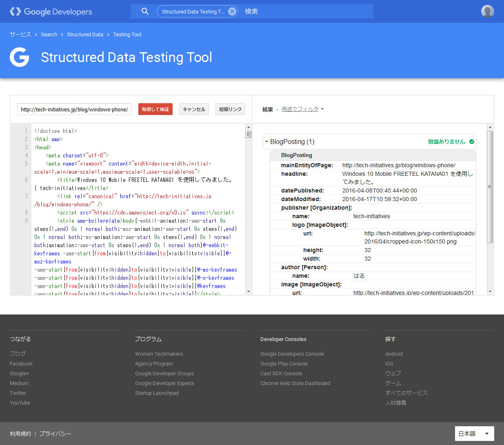Open the ブログ footer link
Image resolution: width=504 pixels, height=445 pixels.
click(x=18, y=354)
